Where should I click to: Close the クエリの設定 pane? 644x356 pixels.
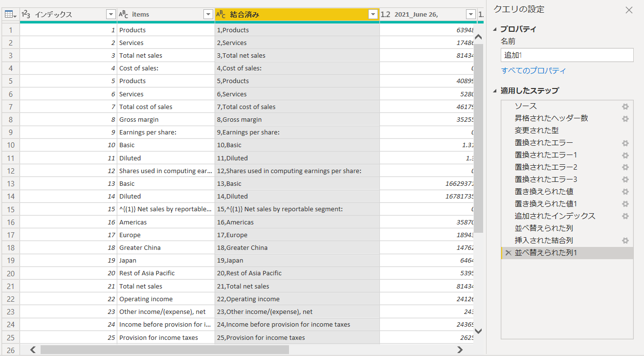coord(629,10)
